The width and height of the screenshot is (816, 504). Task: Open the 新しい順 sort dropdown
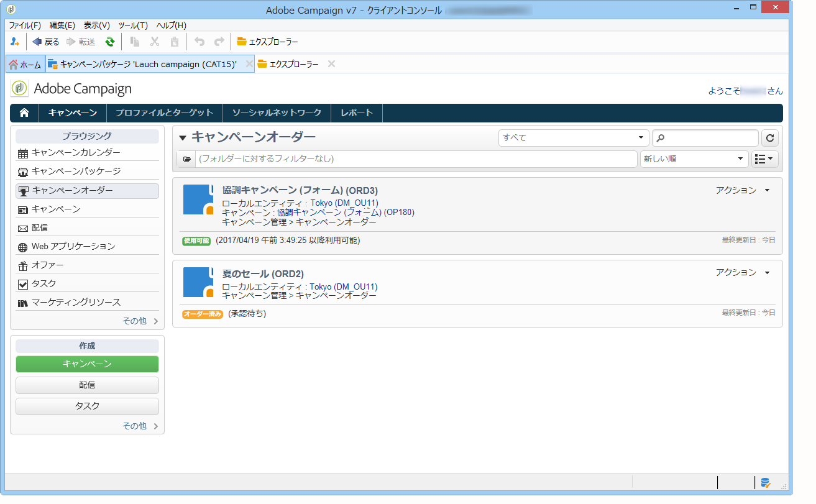coord(694,159)
